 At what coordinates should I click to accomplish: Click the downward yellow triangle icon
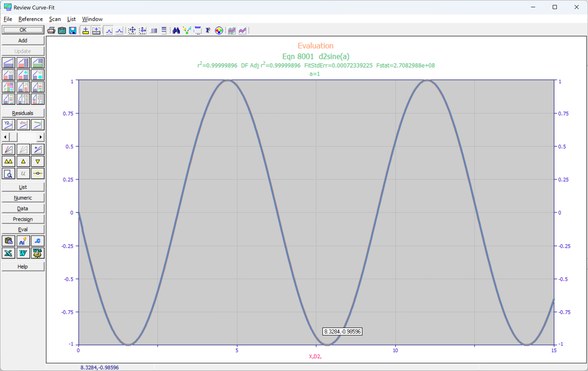[38, 162]
